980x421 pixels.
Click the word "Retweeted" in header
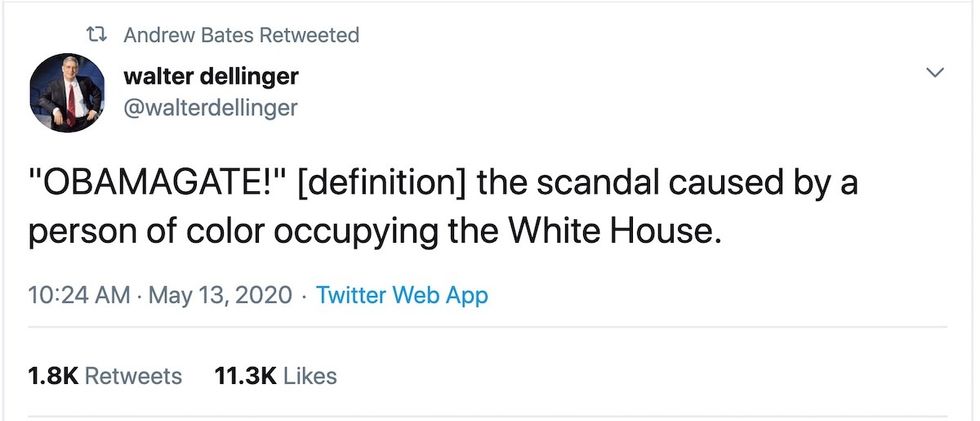coord(308,35)
